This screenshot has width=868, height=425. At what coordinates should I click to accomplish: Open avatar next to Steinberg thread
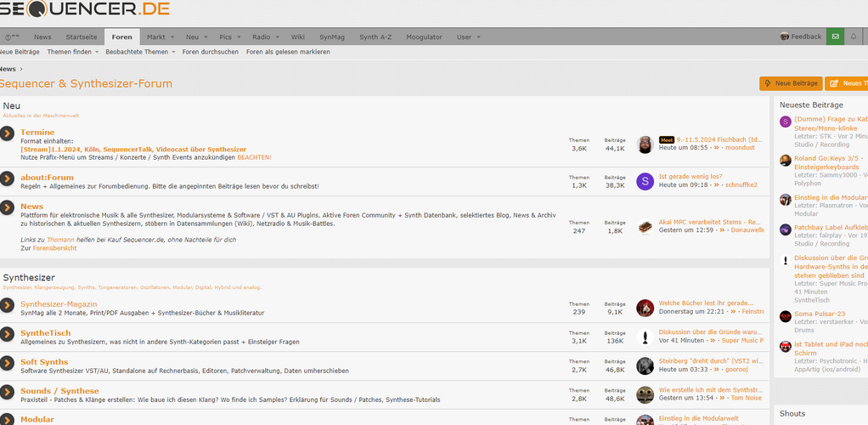click(x=645, y=365)
